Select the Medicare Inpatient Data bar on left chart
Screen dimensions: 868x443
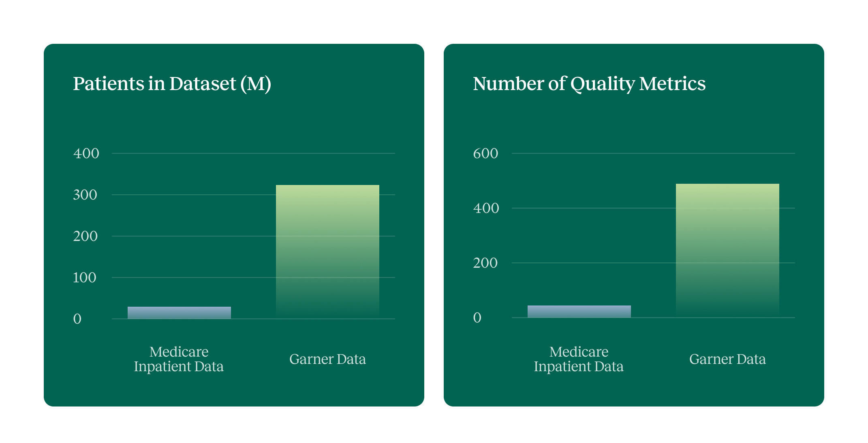pyautogui.click(x=179, y=312)
